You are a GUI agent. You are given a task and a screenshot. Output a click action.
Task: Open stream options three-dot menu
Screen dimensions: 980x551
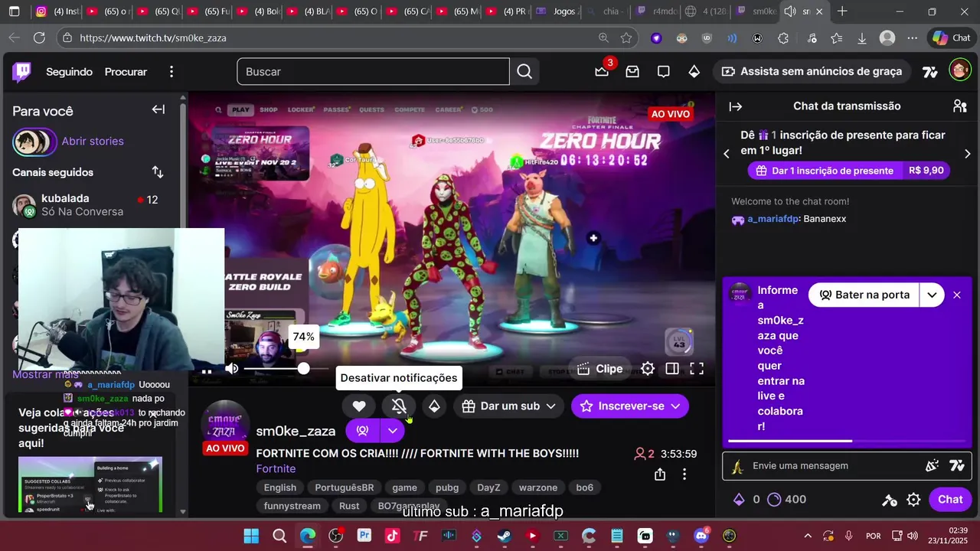point(684,474)
